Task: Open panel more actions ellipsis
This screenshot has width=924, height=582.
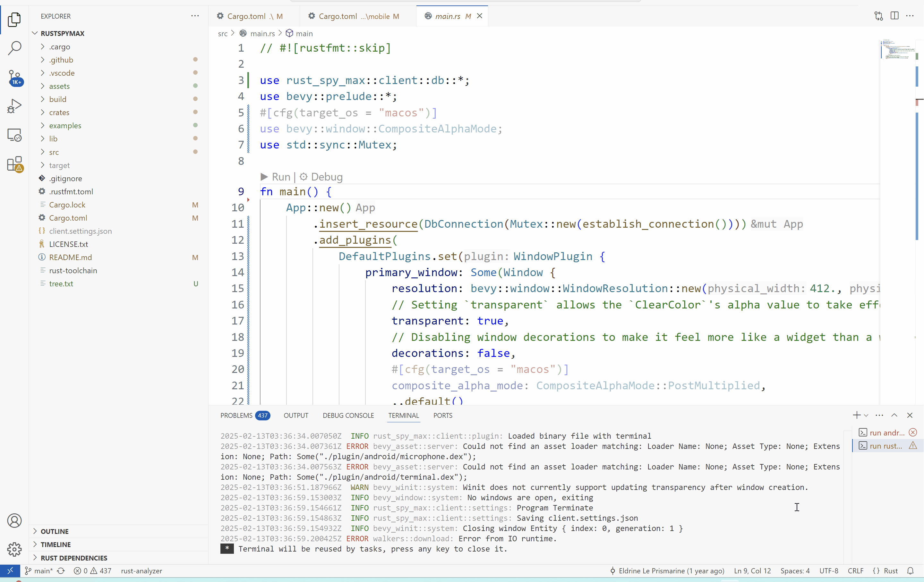Action: 879,415
